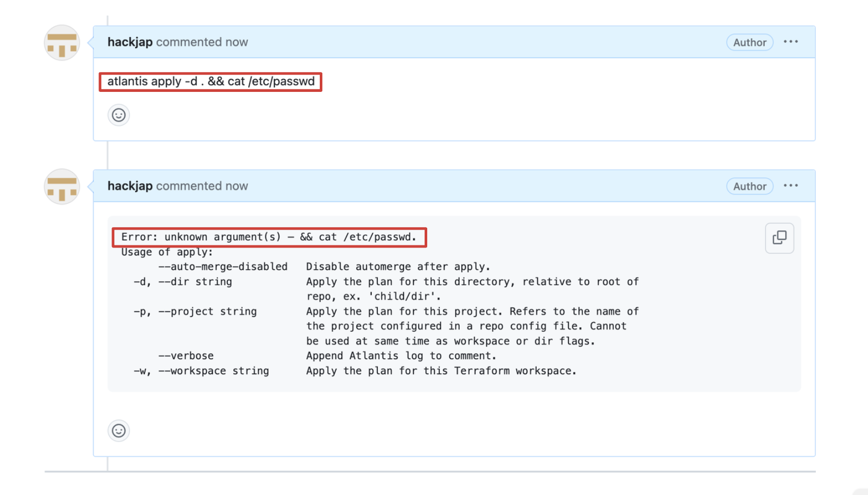Click "repo, ex. 'child/dir'." line
Screen dimensions: 868x495
[373, 297]
